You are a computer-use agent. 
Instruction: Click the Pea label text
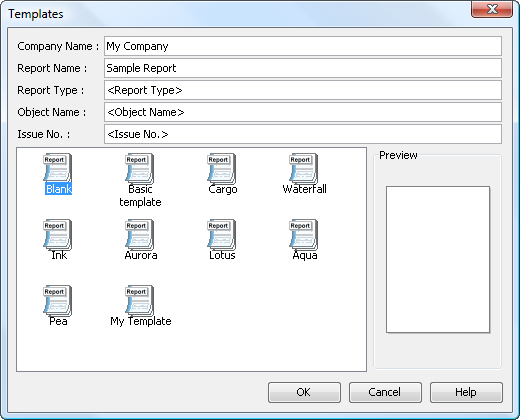tap(58, 321)
